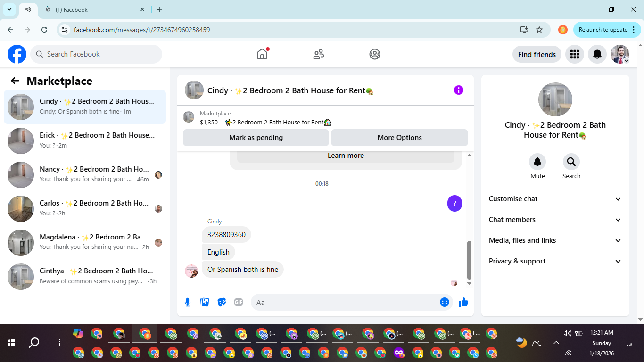The width and height of the screenshot is (644, 362).
Task: Go back using the Marketplace arrow
Action: (15, 81)
